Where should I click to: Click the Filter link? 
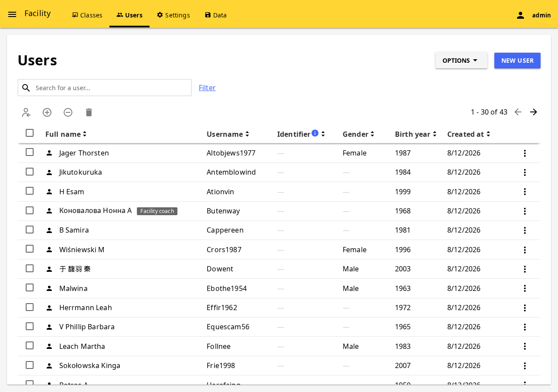tap(207, 88)
